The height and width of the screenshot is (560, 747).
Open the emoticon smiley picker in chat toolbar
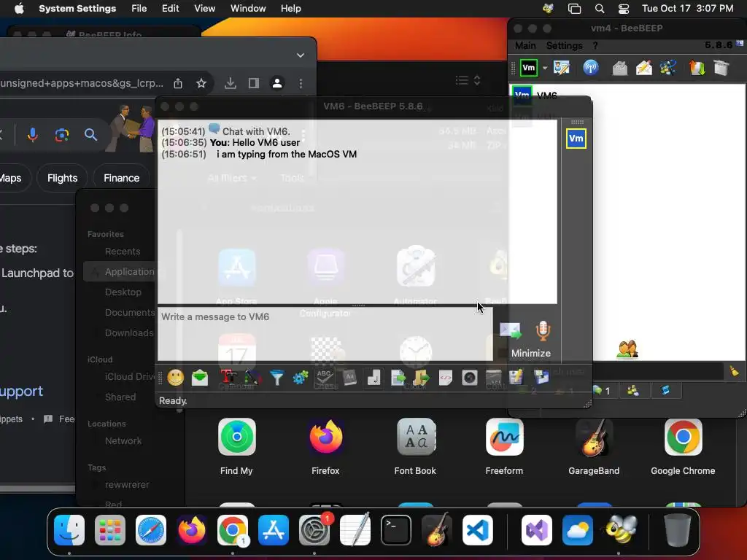[x=175, y=378]
